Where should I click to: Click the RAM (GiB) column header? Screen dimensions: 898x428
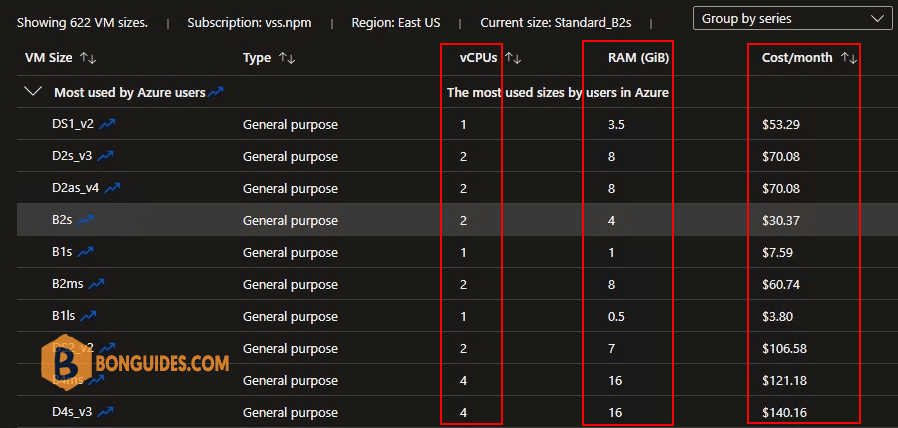[x=639, y=58]
